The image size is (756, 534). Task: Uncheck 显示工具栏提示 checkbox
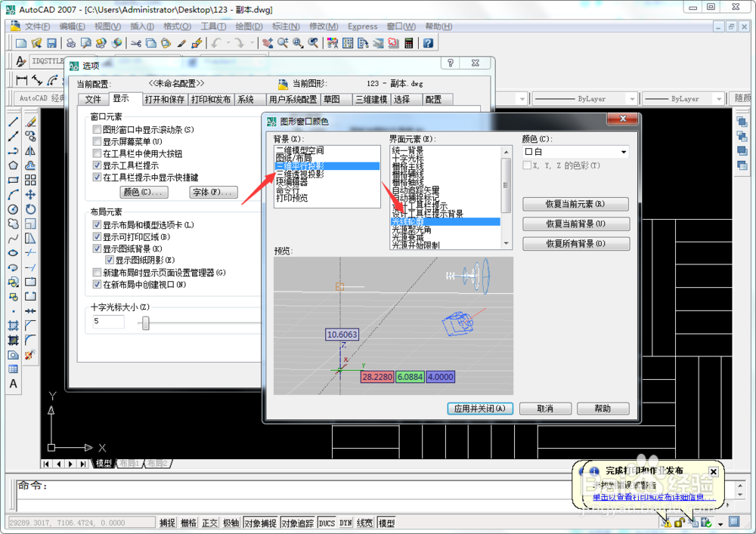97,165
